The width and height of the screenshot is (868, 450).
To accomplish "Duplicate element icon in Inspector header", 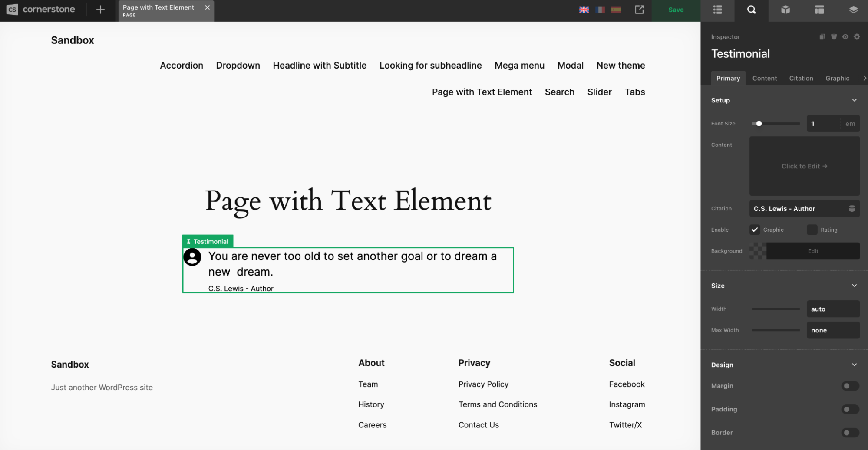I will 822,37.
